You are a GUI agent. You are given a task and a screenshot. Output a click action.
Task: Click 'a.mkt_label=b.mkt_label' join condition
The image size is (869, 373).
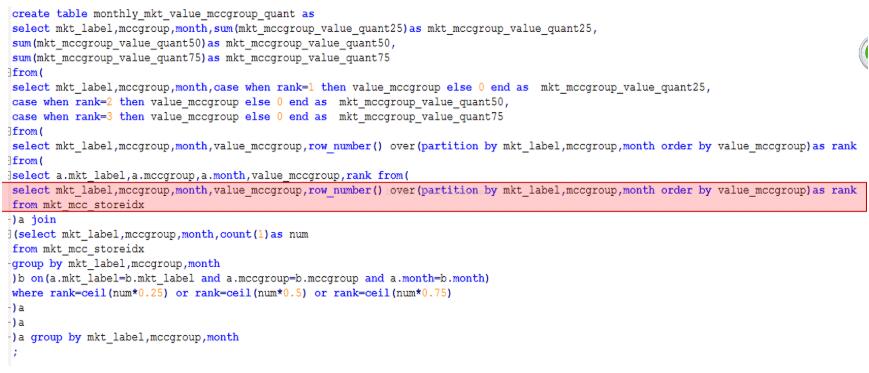coord(123,278)
